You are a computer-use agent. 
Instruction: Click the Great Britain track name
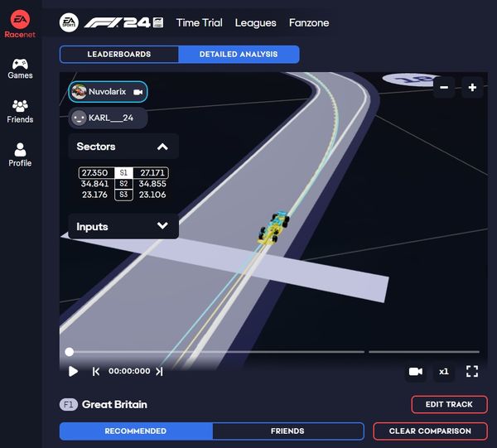114,405
